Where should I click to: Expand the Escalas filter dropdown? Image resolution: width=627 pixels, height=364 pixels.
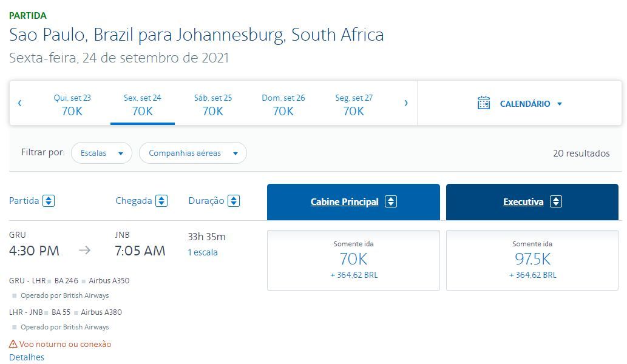click(101, 153)
